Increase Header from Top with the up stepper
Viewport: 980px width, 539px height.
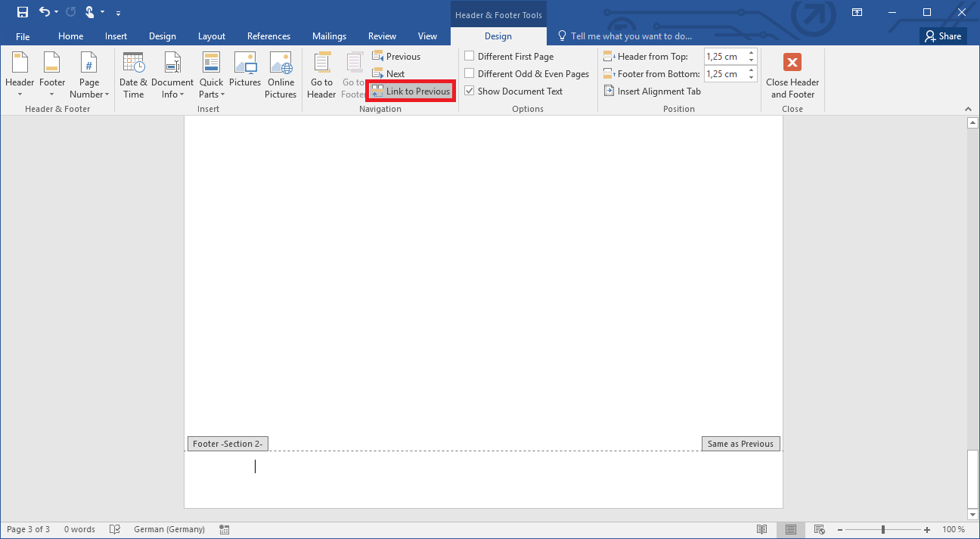(x=750, y=51)
